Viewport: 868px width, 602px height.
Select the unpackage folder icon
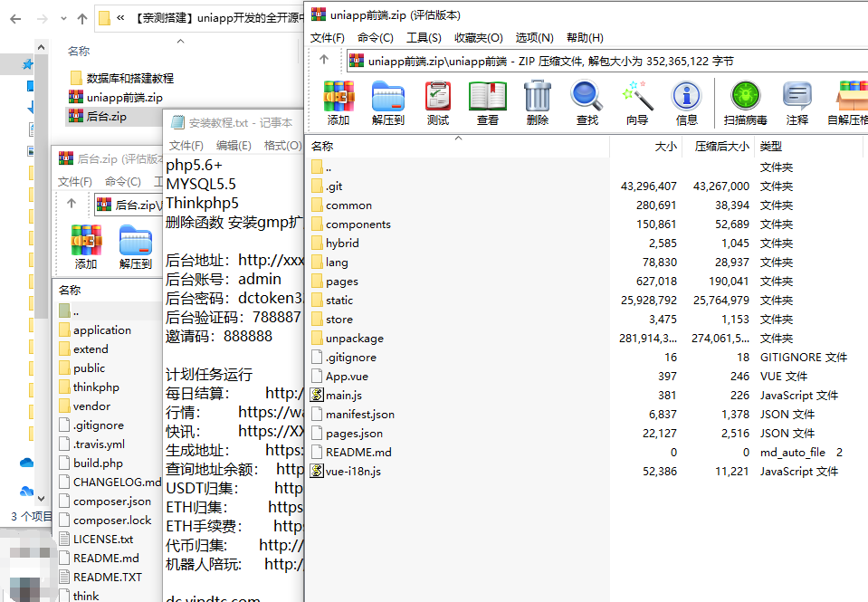coord(317,338)
